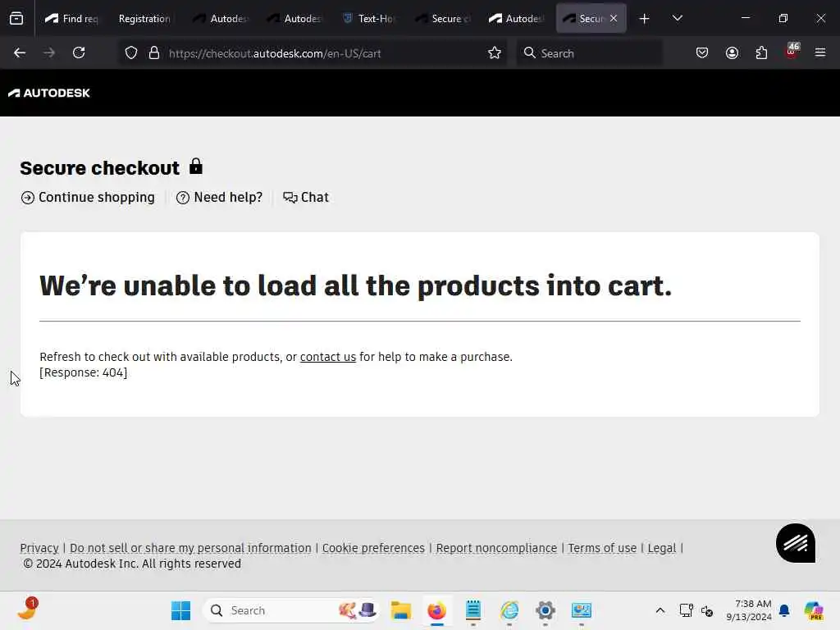Open browser extensions panel

click(x=761, y=53)
